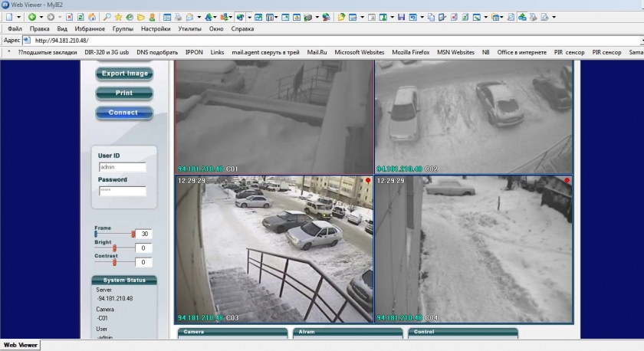
Task: Click the globe proxy icon
Action: pos(240,17)
